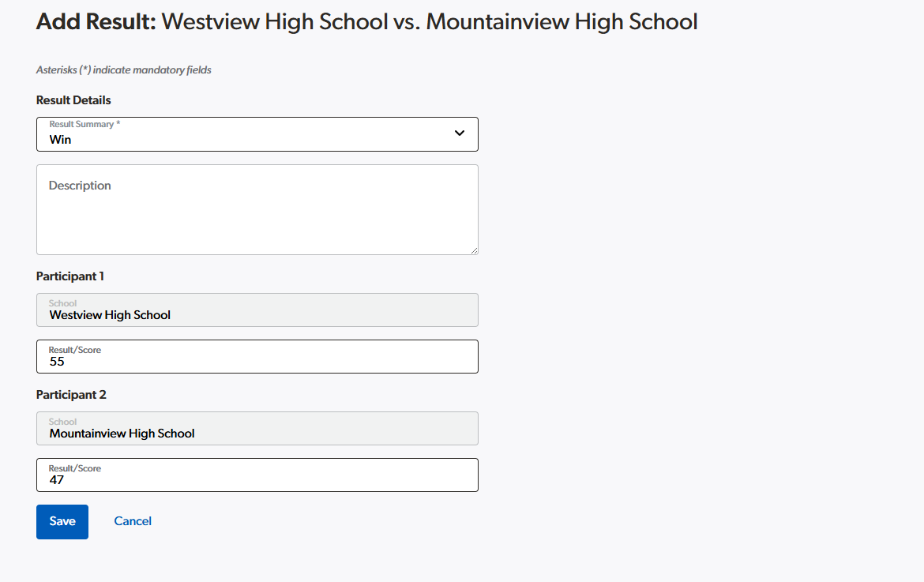Click the Result/Score field showing 47
This screenshot has width=924, height=582.
click(257, 475)
